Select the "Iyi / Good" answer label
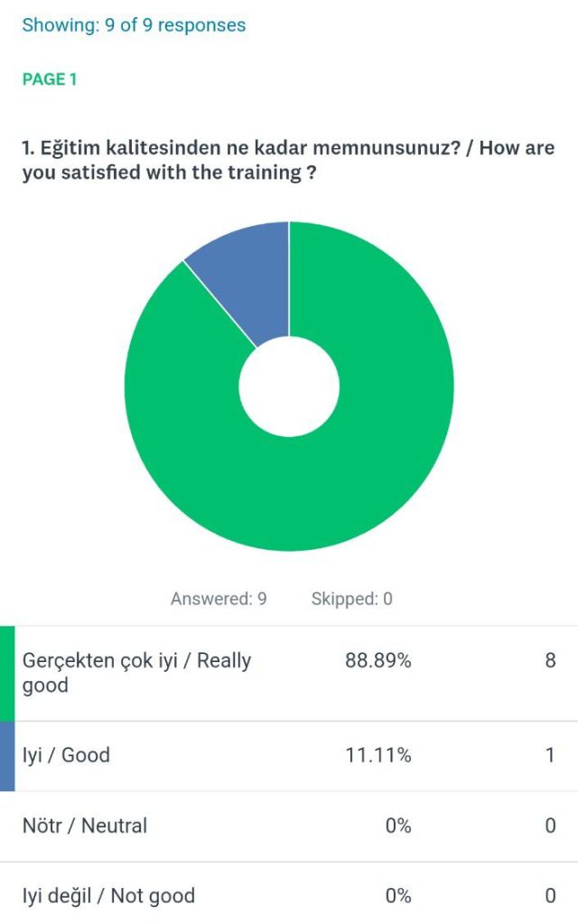This screenshot has height=924, width=578. tap(66, 755)
